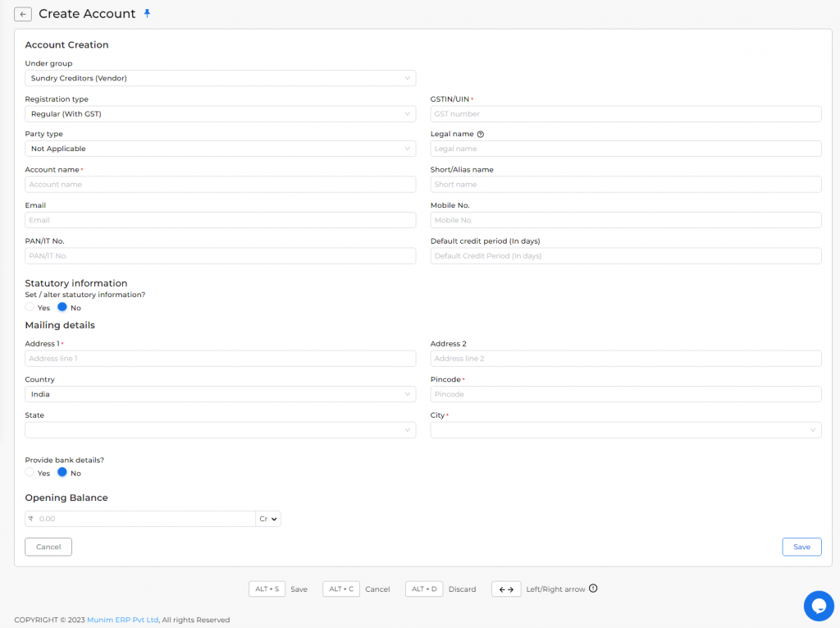Click the Opening Balance amount field
Screen dimensions: 840x628
pos(140,519)
